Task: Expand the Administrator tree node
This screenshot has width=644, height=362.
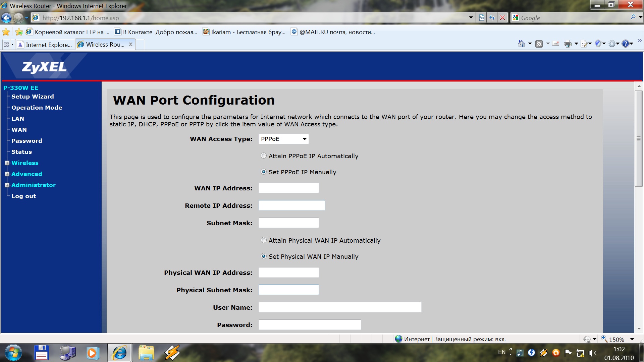Action: pyautogui.click(x=7, y=185)
